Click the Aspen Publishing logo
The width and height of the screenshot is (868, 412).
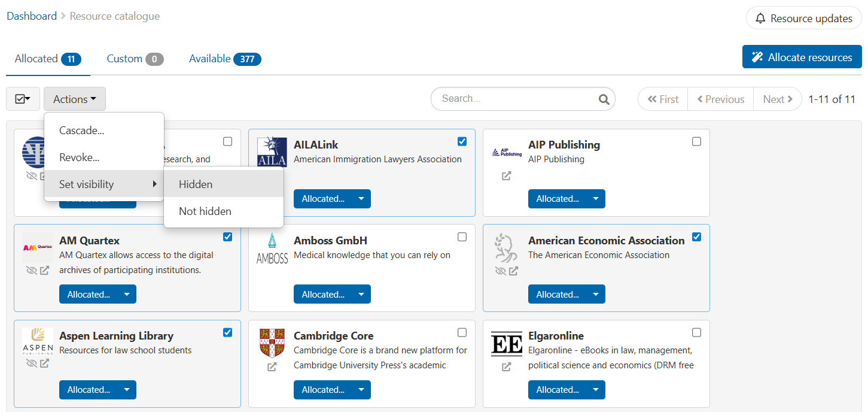(x=37, y=342)
